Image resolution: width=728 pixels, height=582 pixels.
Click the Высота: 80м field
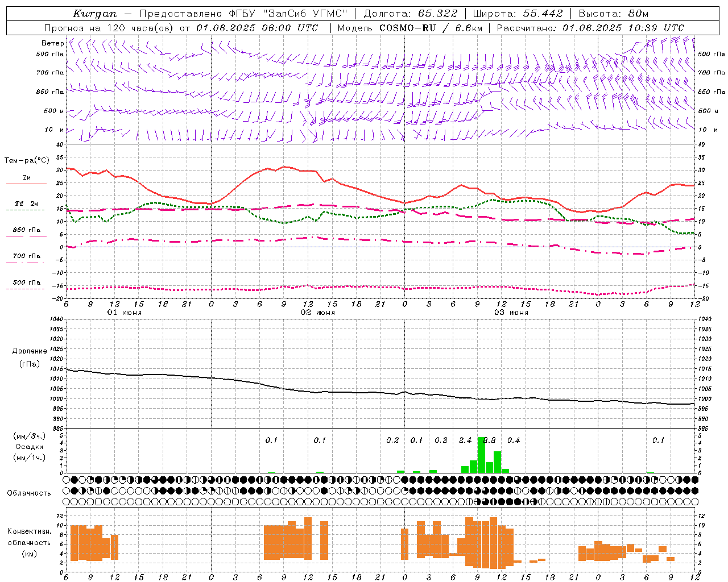coord(614,14)
